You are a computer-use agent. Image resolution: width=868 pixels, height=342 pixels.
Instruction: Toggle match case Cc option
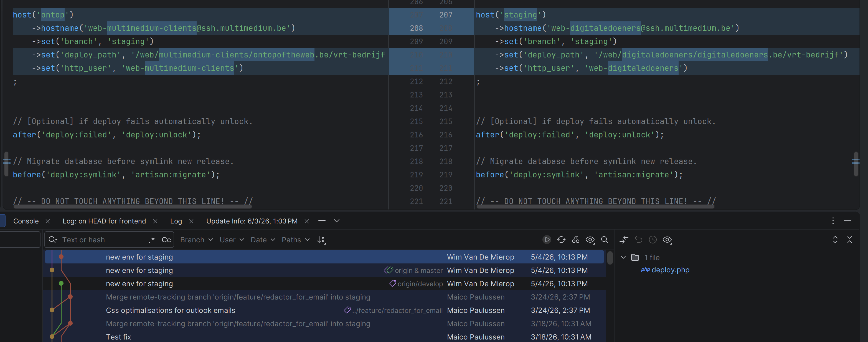tap(166, 240)
